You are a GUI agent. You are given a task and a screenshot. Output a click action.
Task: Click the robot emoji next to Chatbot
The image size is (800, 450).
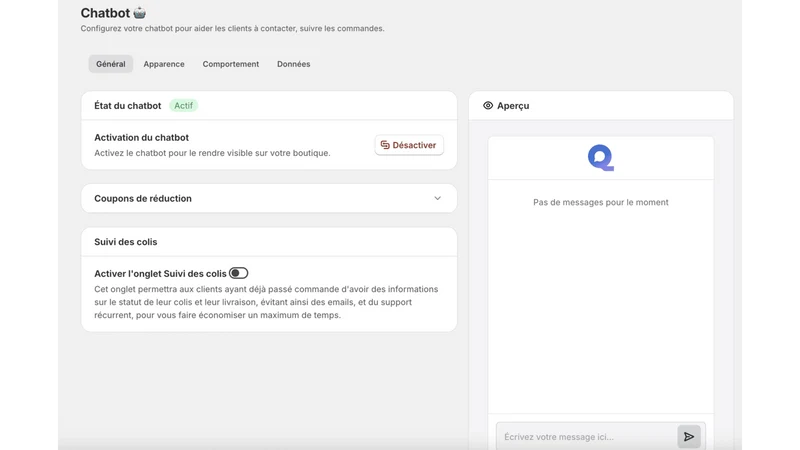[139, 13]
